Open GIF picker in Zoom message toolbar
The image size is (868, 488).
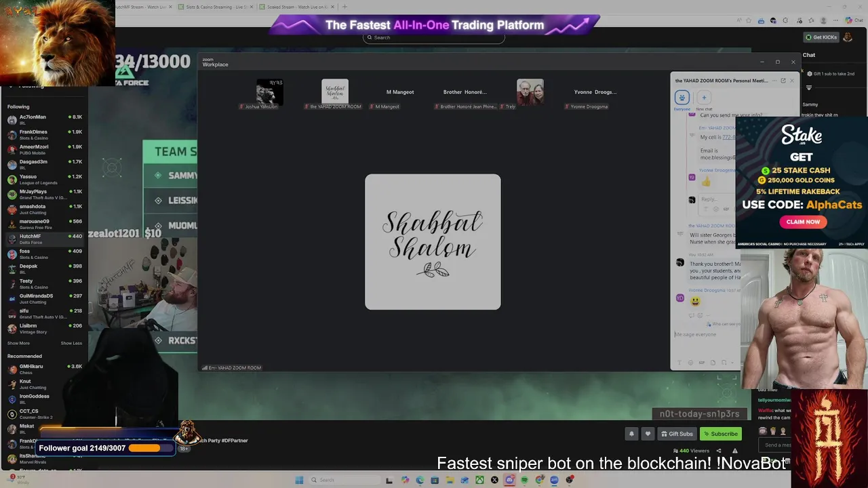coord(702,363)
